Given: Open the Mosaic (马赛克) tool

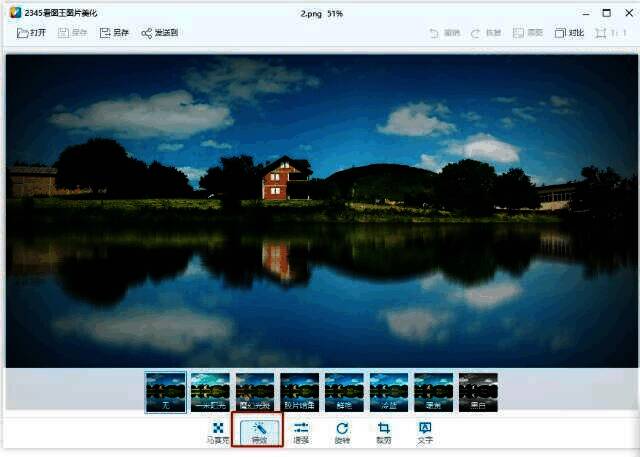Looking at the screenshot, I should point(217,432).
